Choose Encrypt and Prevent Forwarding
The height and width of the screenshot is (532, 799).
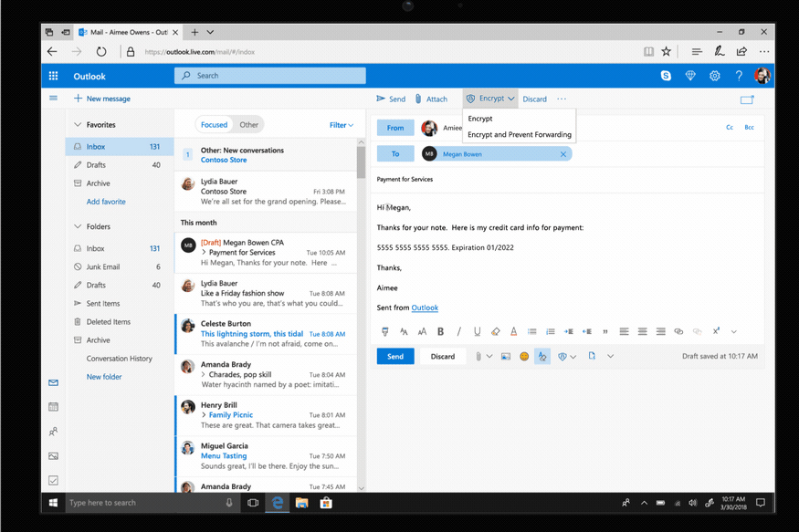520,134
